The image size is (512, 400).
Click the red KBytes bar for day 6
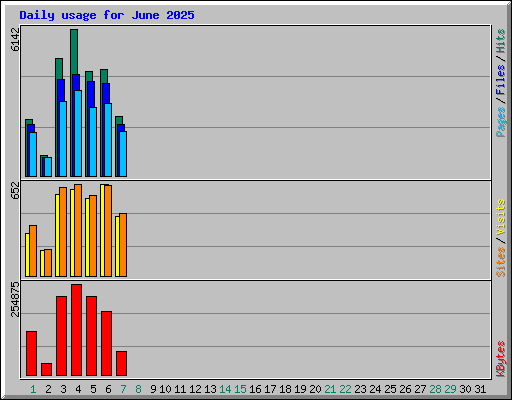pyautogui.click(x=106, y=344)
